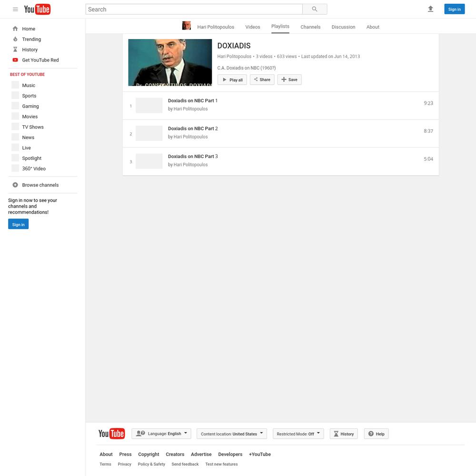Click Get YouTube Red label
The width and height of the screenshot is (476, 476).
tap(40, 60)
